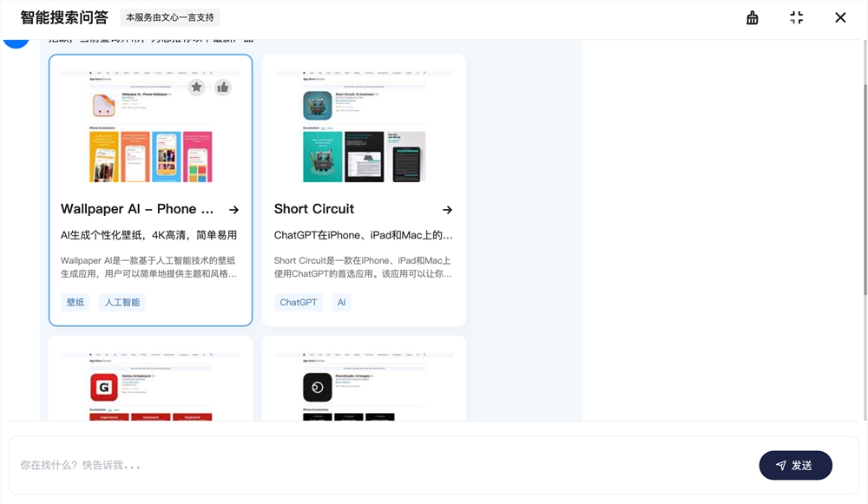Open the Wallpaper AI screenshot thumbnail
This screenshot has height=504, width=868.
pos(150,127)
